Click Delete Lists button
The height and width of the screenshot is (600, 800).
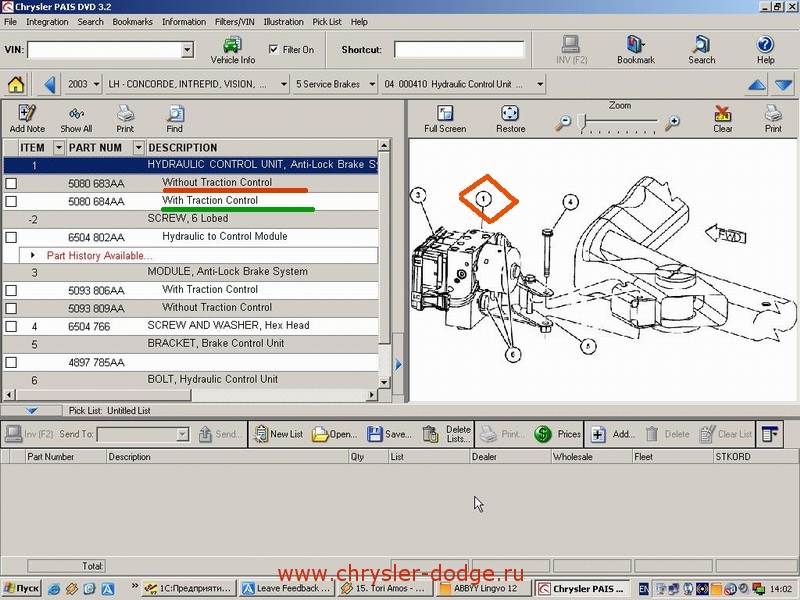click(x=447, y=434)
